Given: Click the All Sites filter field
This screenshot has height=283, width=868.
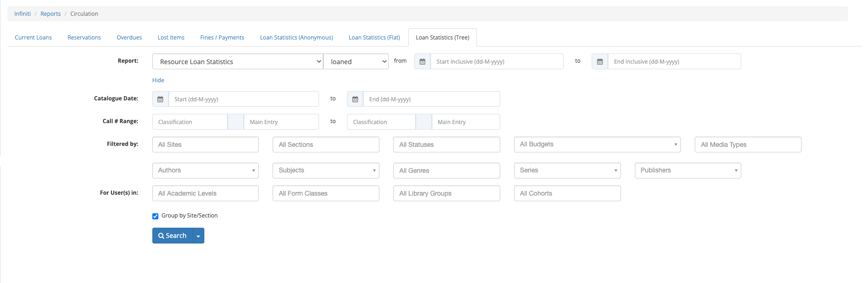Looking at the screenshot, I should [205, 145].
